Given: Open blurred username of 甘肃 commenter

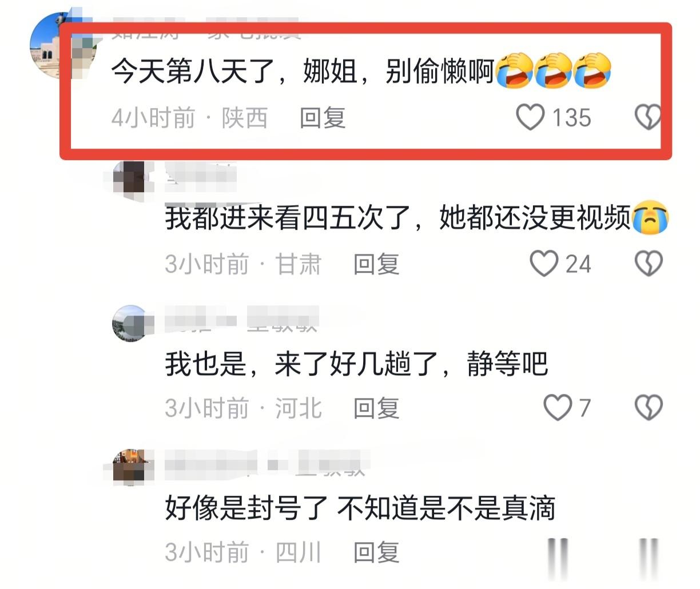Looking at the screenshot, I should click(x=200, y=177).
